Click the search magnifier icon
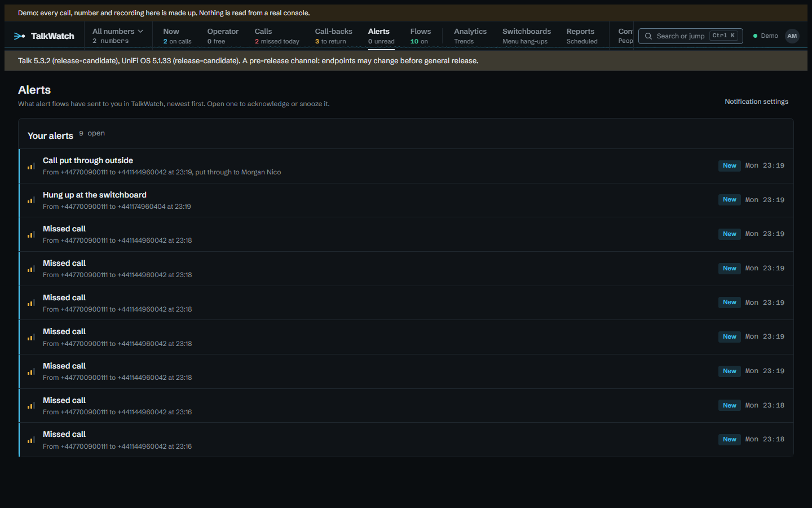This screenshot has height=508, width=812. coord(648,36)
